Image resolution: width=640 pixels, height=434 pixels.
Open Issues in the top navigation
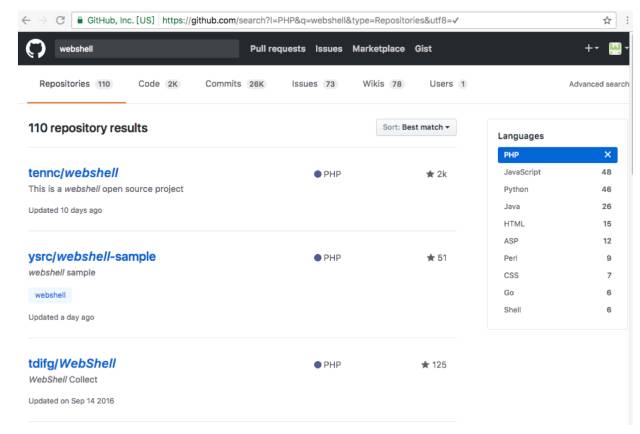pyautogui.click(x=329, y=49)
